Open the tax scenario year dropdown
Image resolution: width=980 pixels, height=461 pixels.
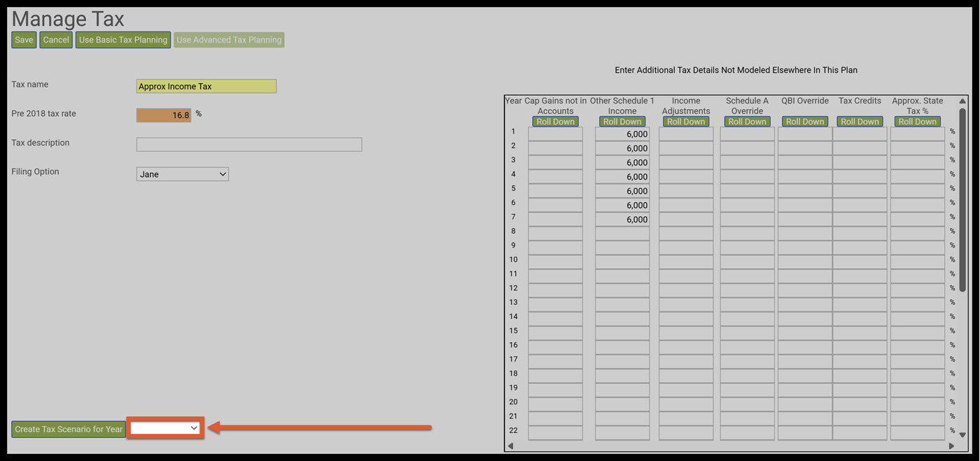166,428
